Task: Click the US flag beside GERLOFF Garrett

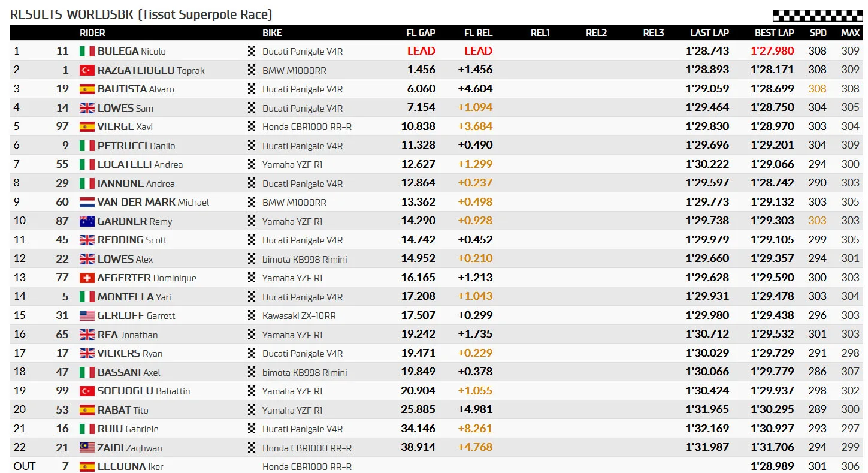Action: click(x=87, y=315)
